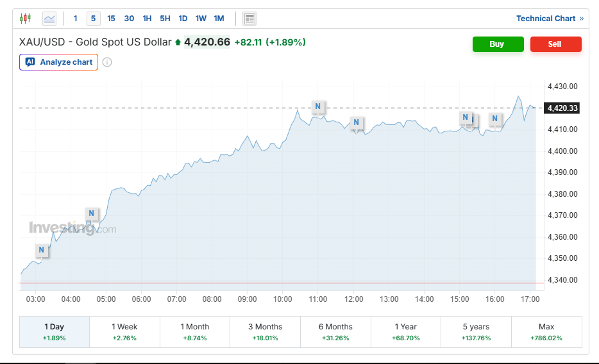Switch to candlestick chart type
Screen dimensions: 599x364
pos(25,19)
